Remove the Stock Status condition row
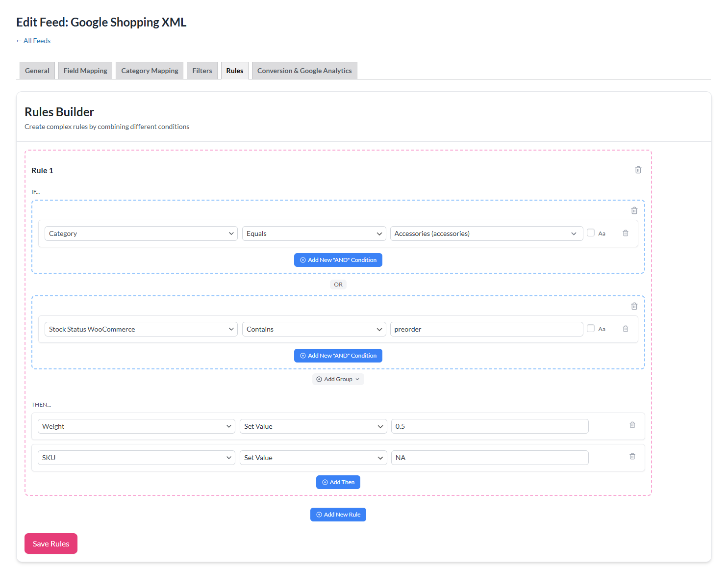The height and width of the screenshot is (570, 728). 625,329
